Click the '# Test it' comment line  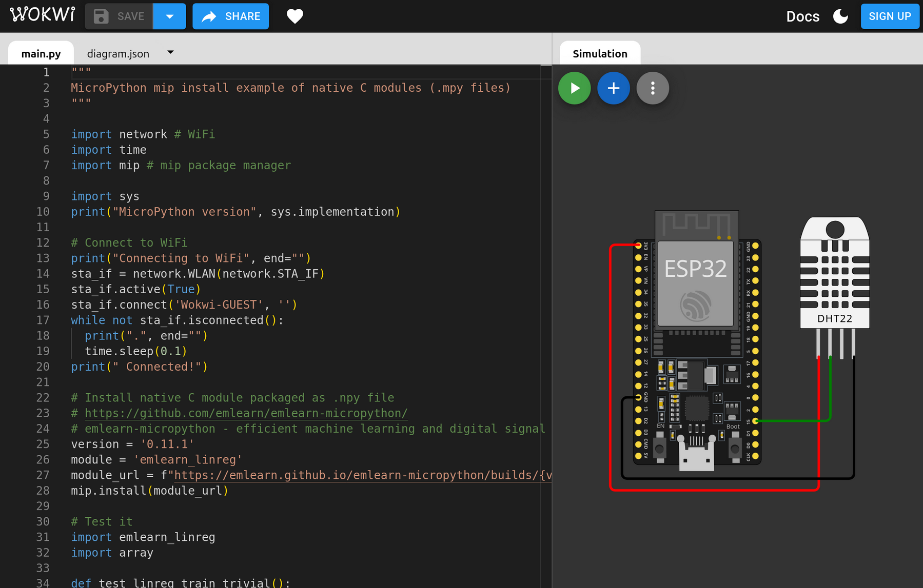(x=102, y=522)
